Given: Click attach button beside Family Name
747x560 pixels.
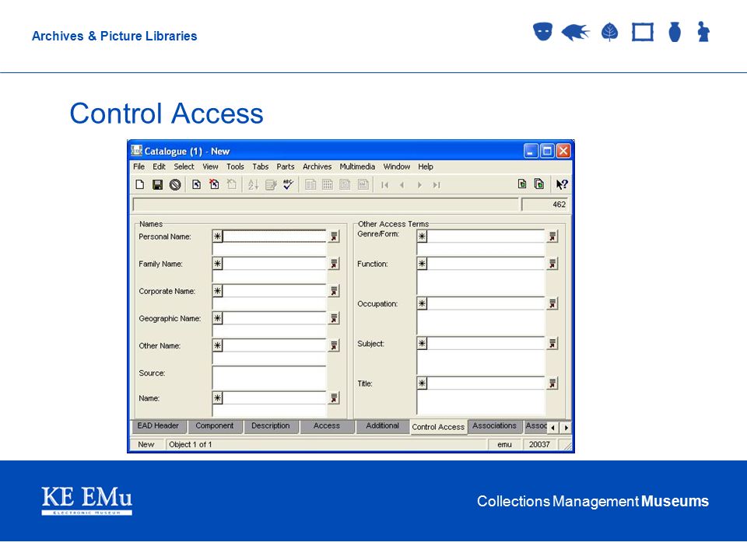Looking at the screenshot, I should click(x=335, y=264).
